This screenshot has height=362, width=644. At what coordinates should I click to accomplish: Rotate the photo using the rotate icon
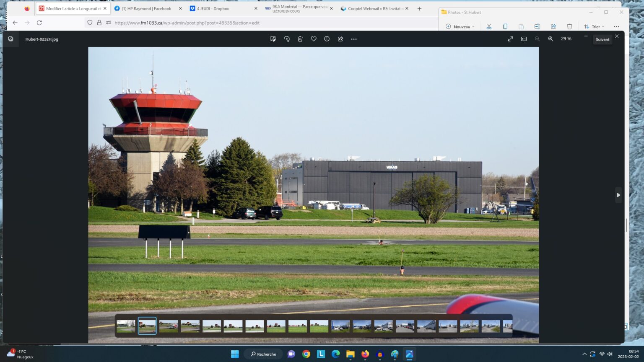tap(287, 39)
